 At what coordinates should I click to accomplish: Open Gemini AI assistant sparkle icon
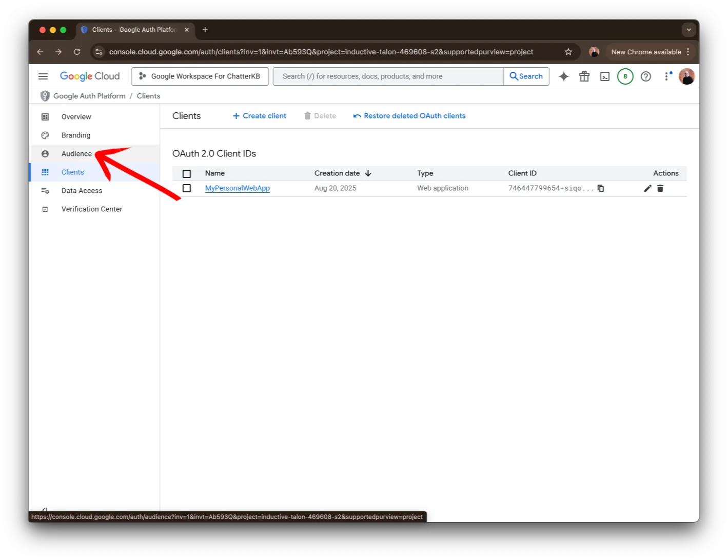(564, 76)
